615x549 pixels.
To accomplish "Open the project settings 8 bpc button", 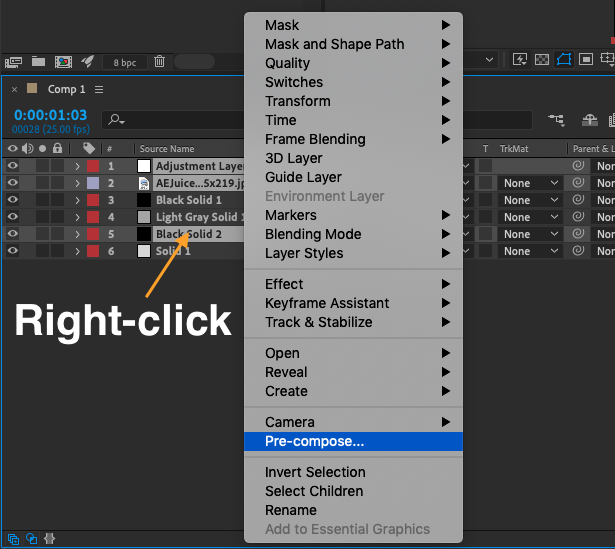I will [124, 62].
